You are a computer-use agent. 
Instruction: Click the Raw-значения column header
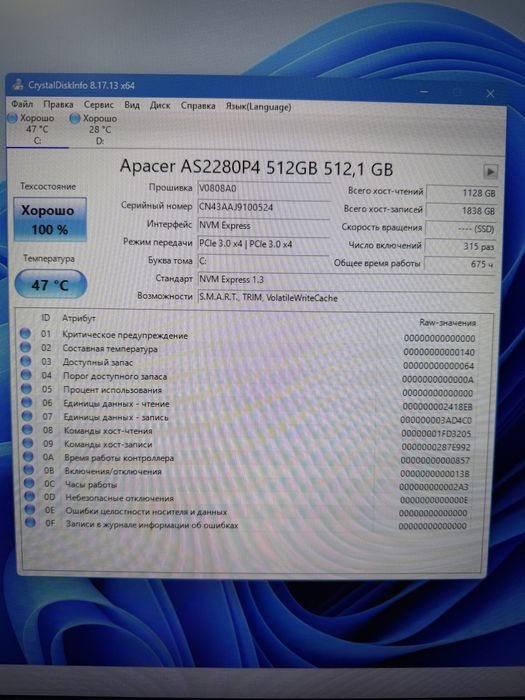point(447,322)
